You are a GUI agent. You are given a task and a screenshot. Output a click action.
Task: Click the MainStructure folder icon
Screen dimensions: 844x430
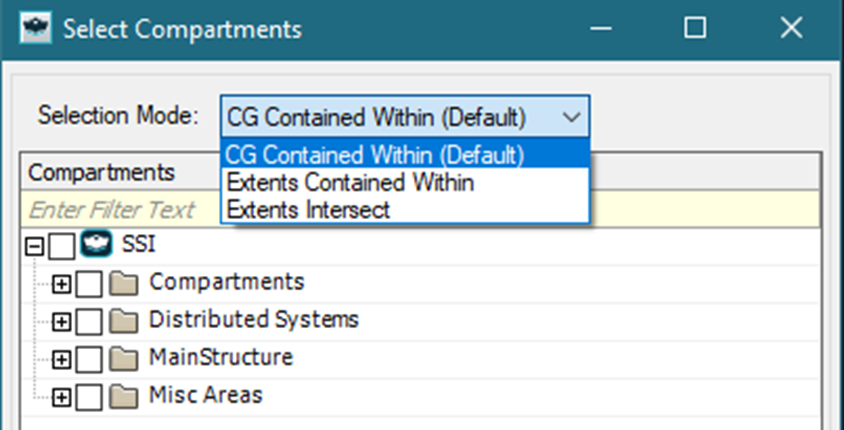point(123,359)
